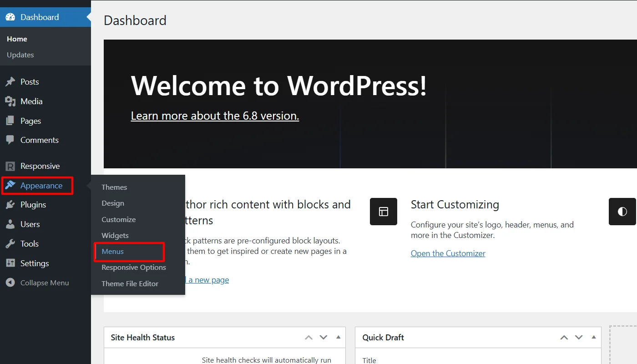Click the half-circle styles icon at right
Image resolution: width=637 pixels, height=364 pixels.
tap(622, 212)
